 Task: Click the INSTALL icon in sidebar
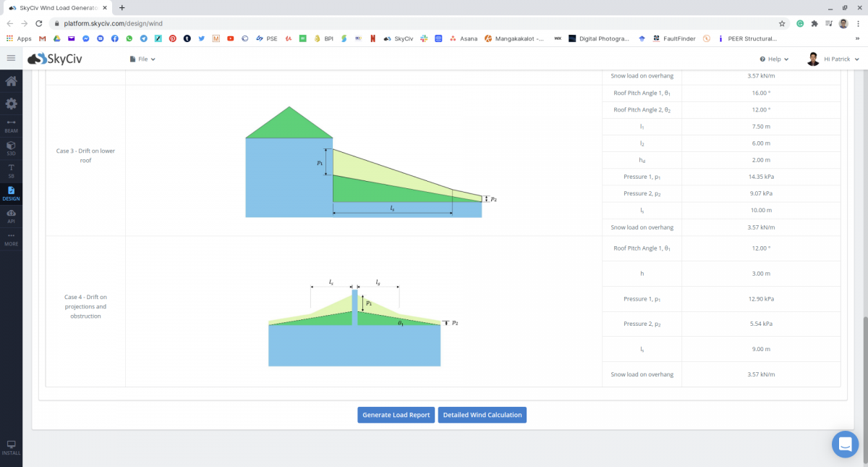pyautogui.click(x=11, y=447)
